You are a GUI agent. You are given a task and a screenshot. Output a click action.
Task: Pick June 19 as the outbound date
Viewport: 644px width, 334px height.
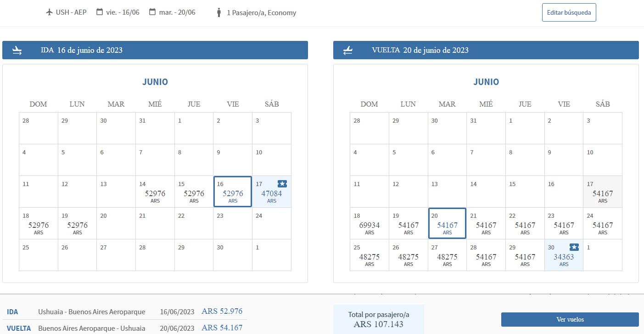pyautogui.click(x=77, y=224)
